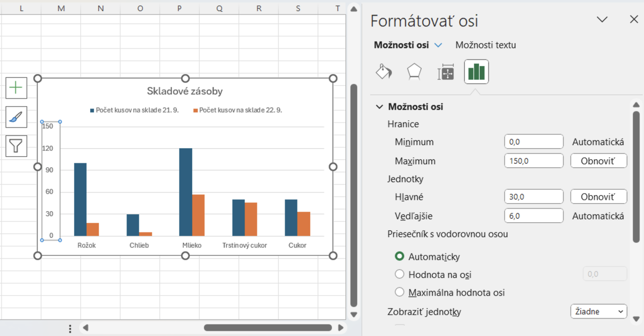Click the Cukor category label
Image resolution: width=644 pixels, height=336 pixels.
297,245
